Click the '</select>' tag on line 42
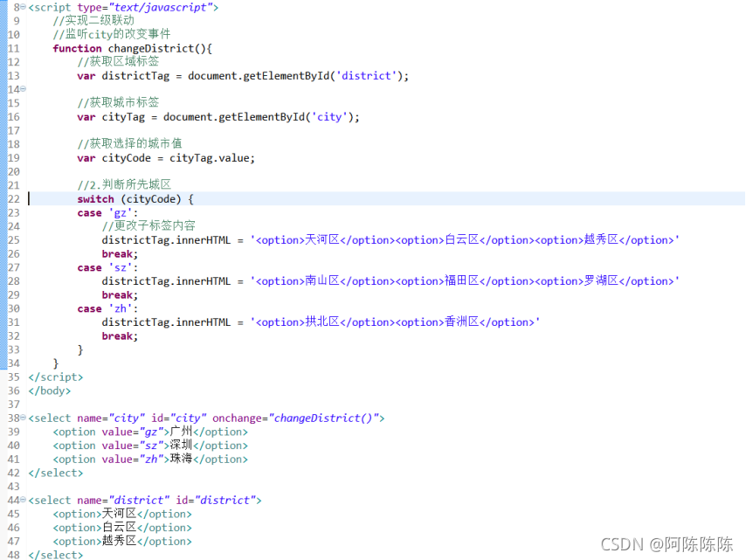 click(x=56, y=474)
